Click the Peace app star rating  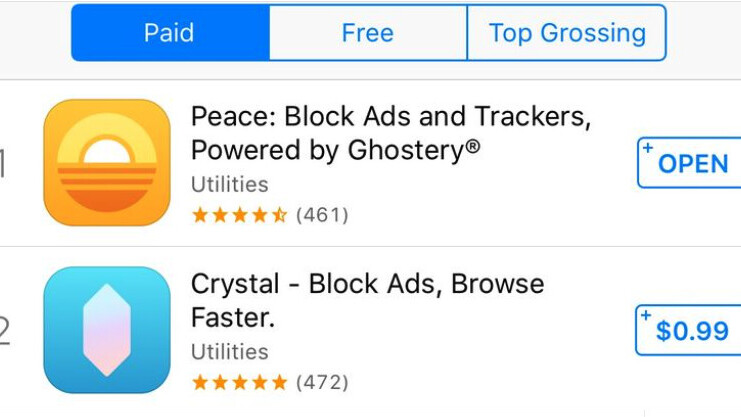coord(239,215)
